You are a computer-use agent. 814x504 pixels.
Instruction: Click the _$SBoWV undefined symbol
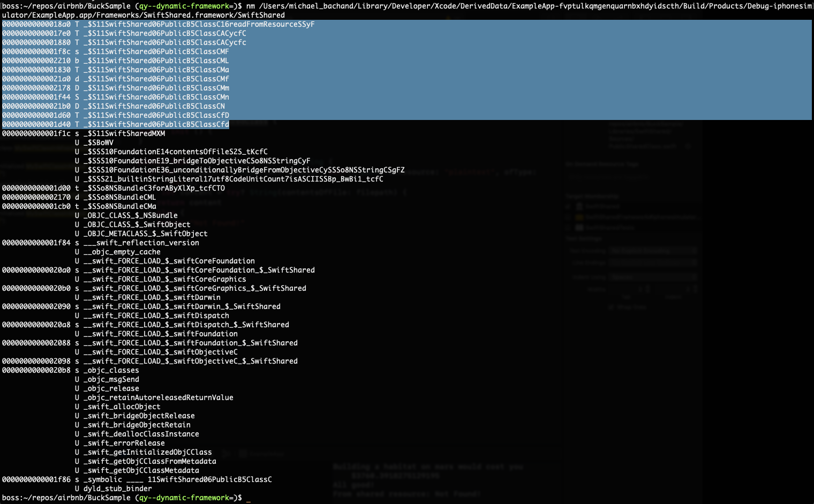pos(99,142)
